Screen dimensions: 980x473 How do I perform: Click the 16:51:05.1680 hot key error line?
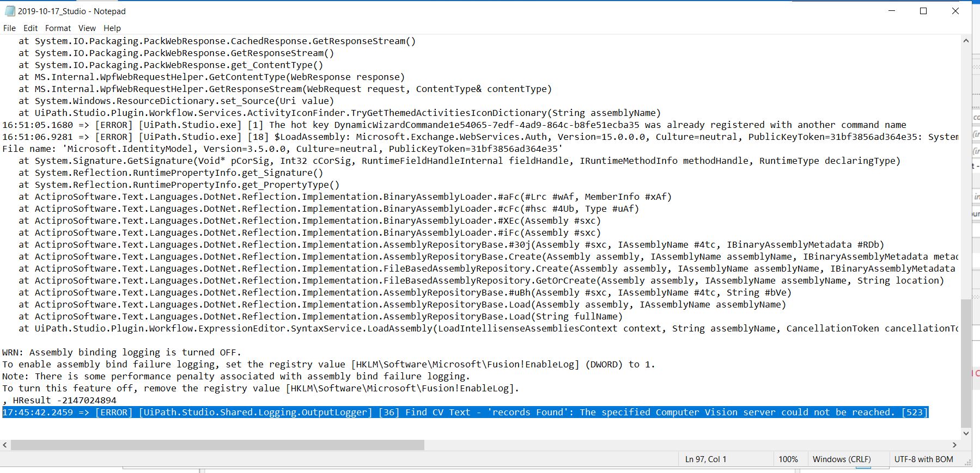(x=454, y=125)
